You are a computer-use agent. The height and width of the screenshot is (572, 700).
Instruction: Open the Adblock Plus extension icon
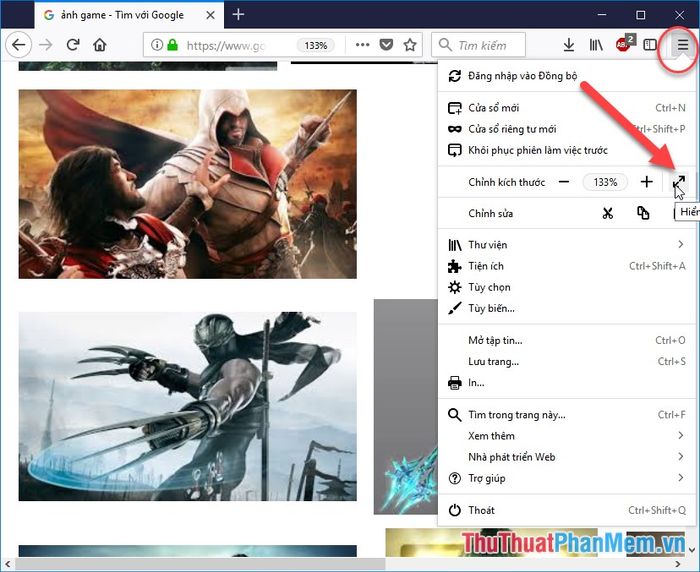click(x=624, y=44)
